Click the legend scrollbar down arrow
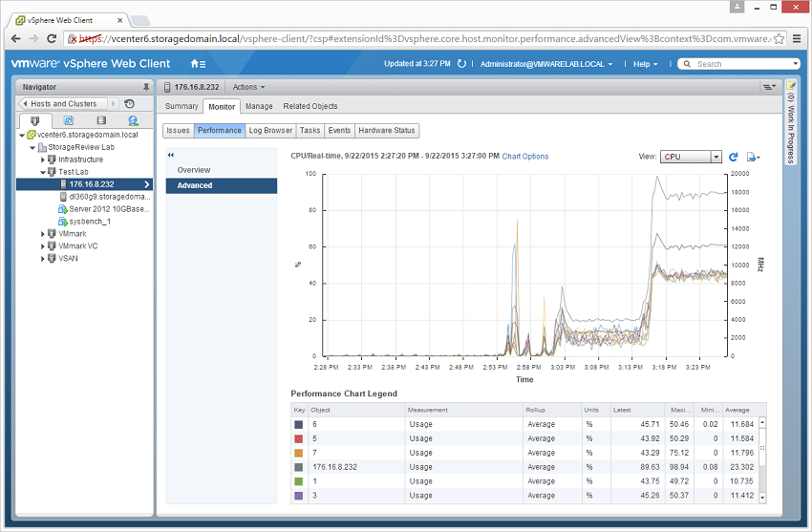812x532 pixels. [762, 498]
